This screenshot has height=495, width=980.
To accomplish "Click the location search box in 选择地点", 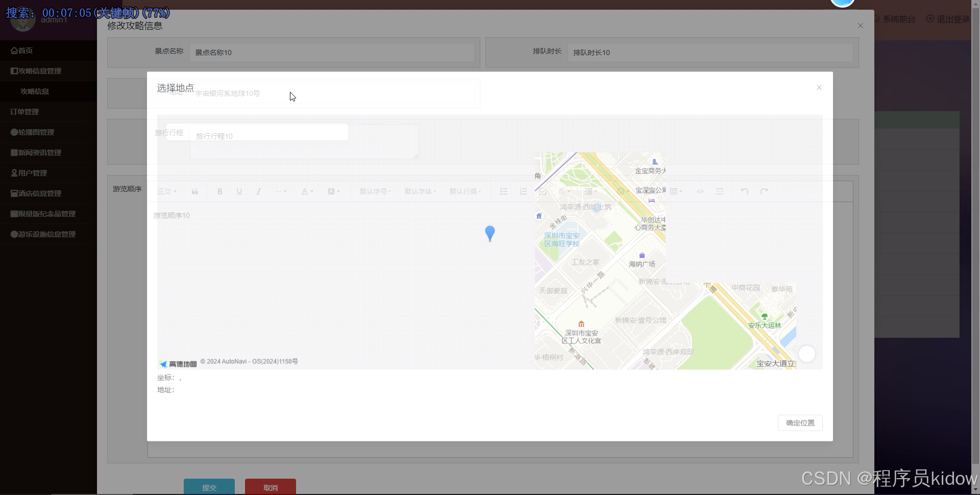I will point(257,132).
